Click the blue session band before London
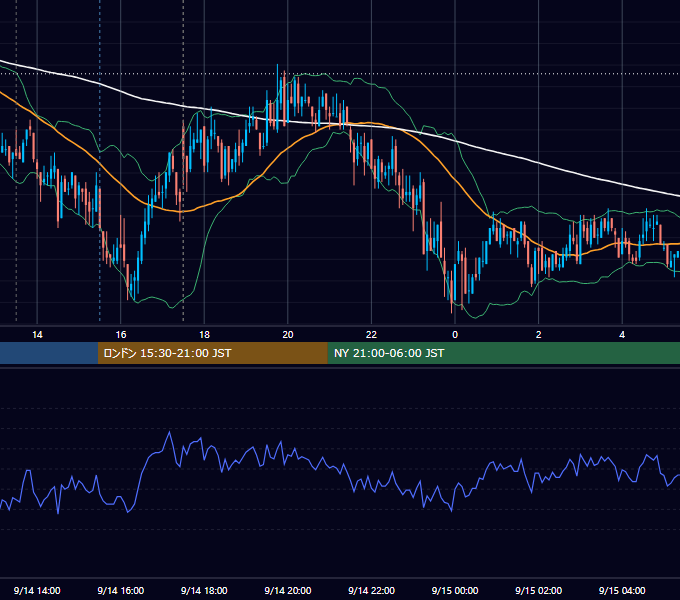This screenshot has height=600, width=680. pyautogui.click(x=49, y=353)
